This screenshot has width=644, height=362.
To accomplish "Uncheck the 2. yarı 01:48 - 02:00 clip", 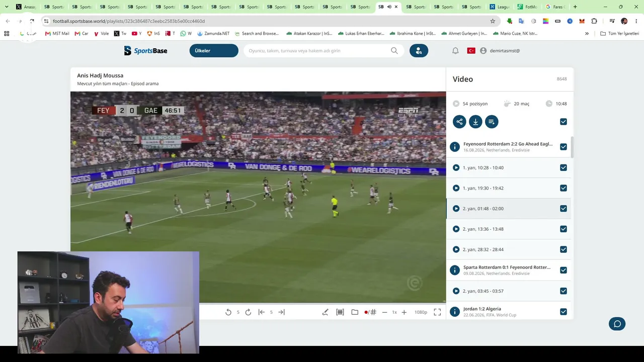I will point(563,209).
